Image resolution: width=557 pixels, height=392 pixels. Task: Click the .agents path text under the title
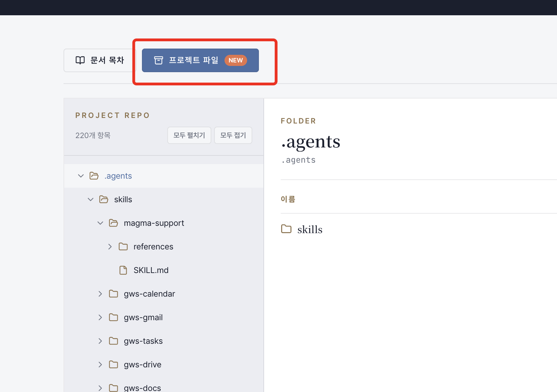[x=298, y=160]
